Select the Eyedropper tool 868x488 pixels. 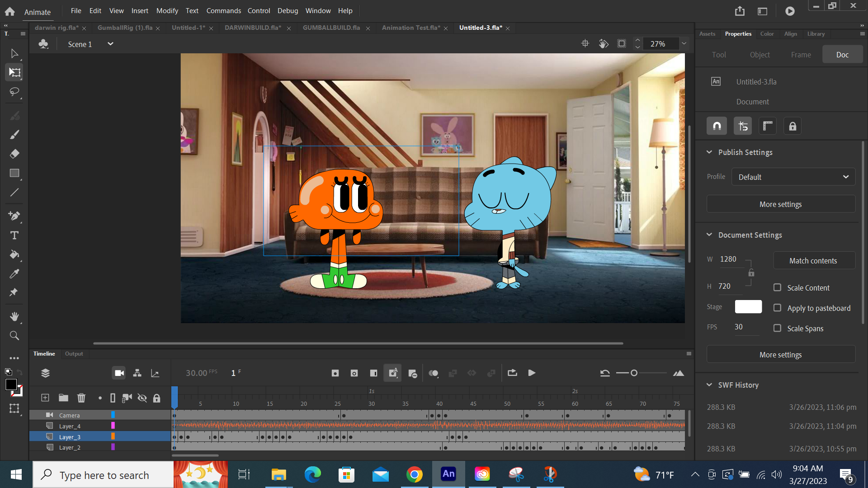[x=14, y=273]
